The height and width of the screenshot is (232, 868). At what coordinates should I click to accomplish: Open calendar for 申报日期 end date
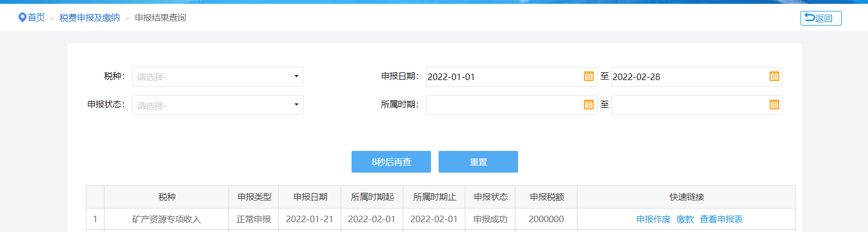point(774,76)
